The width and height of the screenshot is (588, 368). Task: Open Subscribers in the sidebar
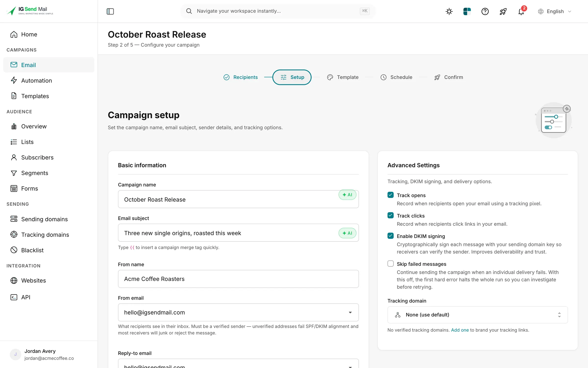(49, 157)
